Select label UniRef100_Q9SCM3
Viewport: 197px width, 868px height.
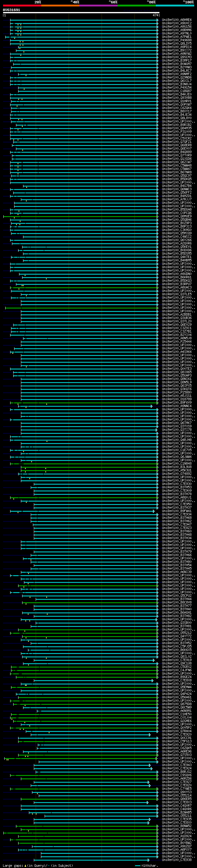point(177,57)
